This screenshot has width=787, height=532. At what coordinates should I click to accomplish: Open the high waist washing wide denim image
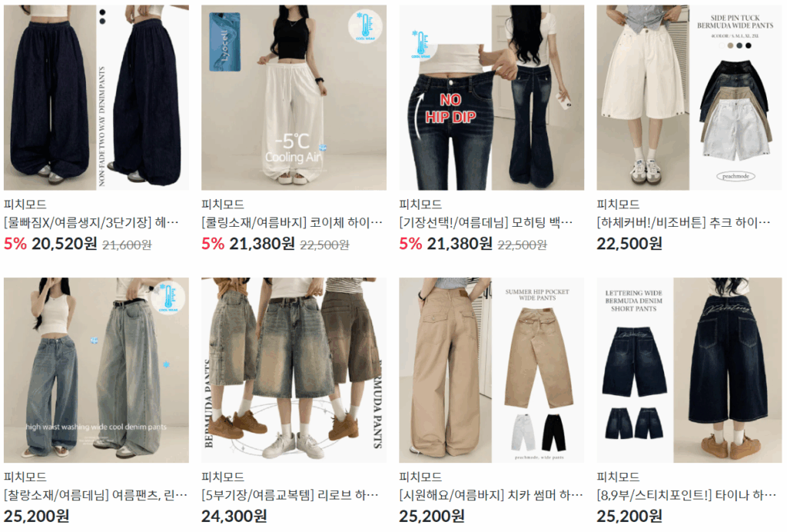(x=96, y=370)
